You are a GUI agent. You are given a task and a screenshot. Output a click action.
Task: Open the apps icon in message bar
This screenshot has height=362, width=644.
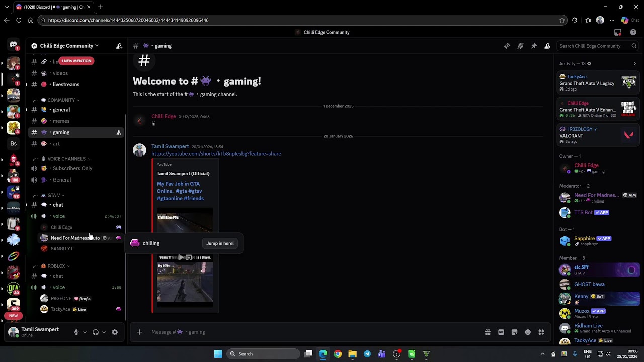pyautogui.click(x=541, y=332)
